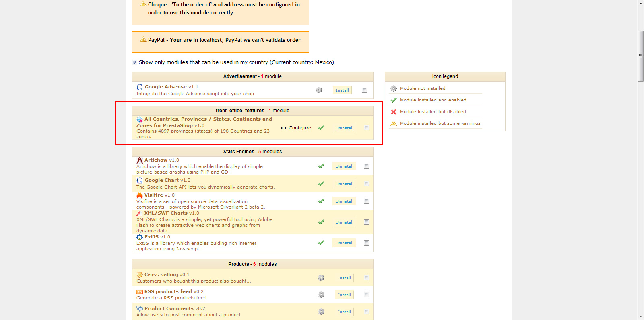The height and width of the screenshot is (320, 644).
Task: Click the Google Chart enabled checkmark icon
Action: (x=321, y=184)
